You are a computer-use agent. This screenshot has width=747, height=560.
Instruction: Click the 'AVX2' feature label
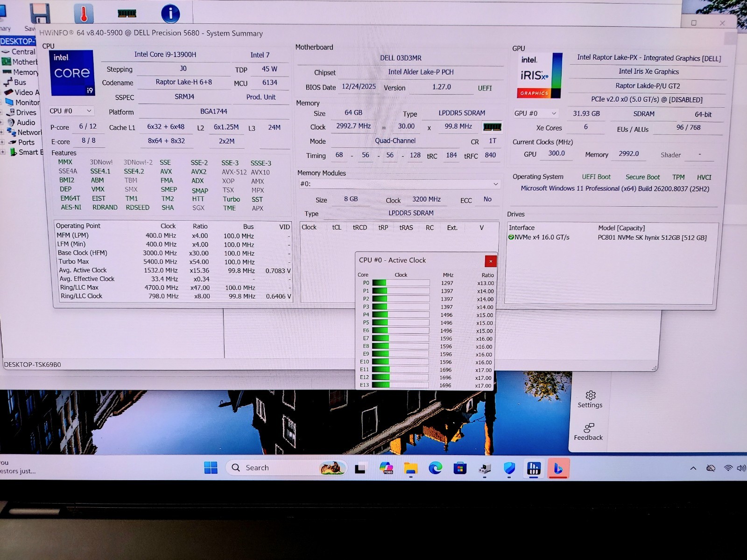[198, 172]
